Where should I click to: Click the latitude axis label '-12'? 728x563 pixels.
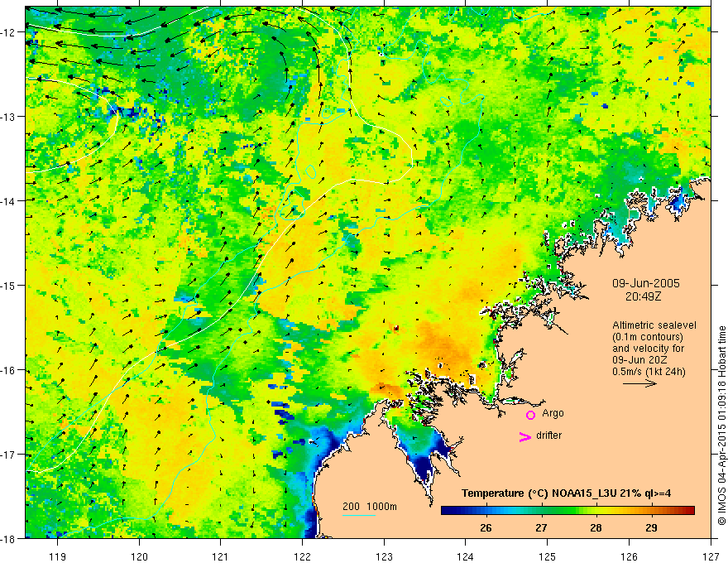point(9,32)
